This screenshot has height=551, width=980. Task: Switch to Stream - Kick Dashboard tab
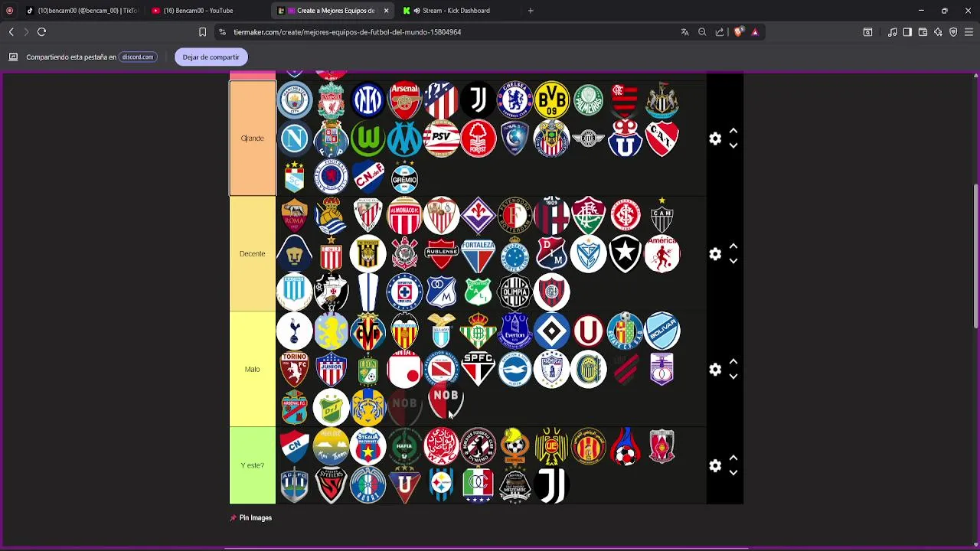(458, 11)
